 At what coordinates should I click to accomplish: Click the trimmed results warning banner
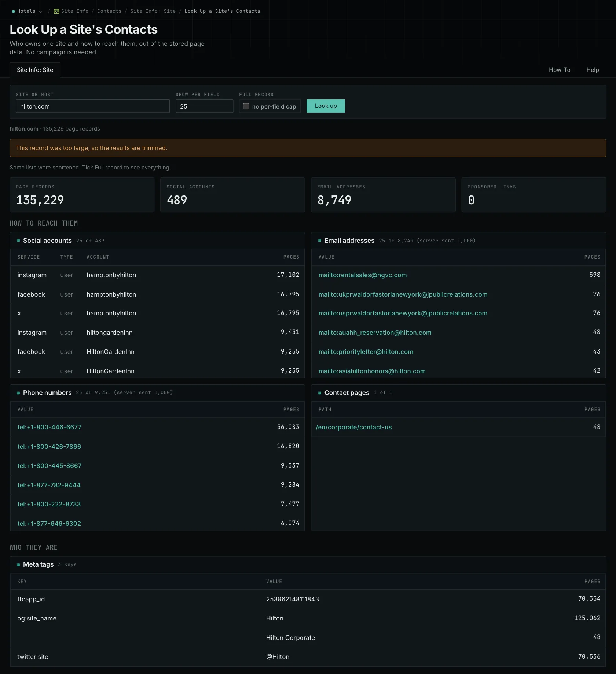click(x=308, y=148)
